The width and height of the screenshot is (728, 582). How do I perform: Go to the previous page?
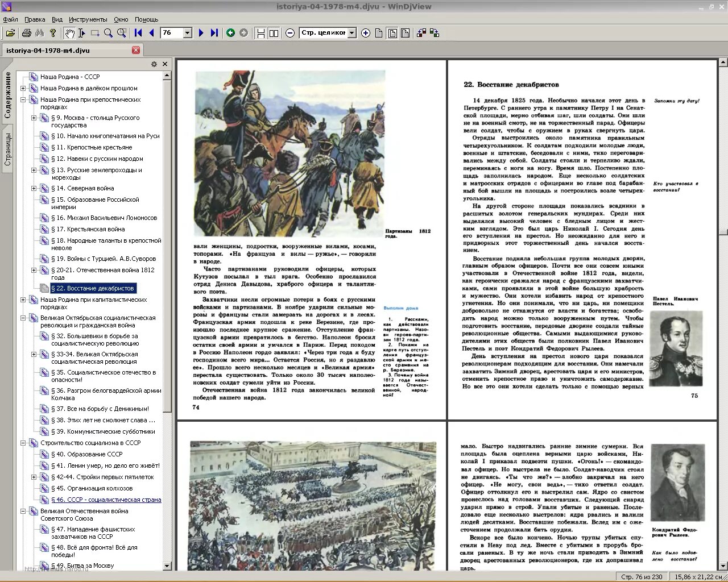[151, 33]
